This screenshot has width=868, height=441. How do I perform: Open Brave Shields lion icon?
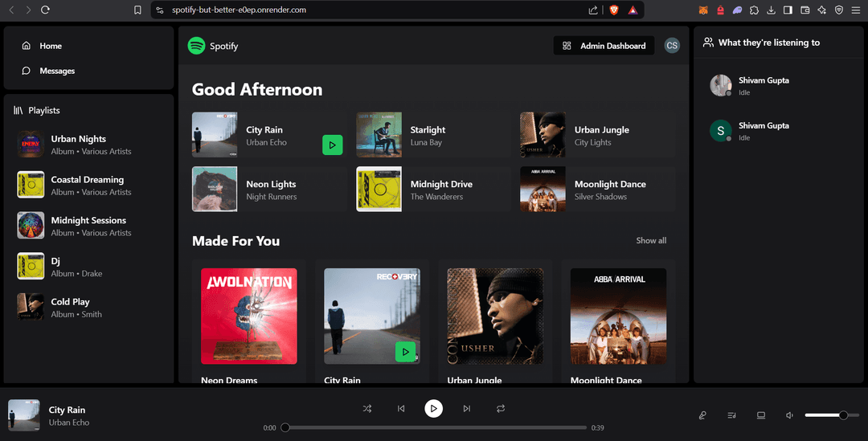(x=614, y=10)
